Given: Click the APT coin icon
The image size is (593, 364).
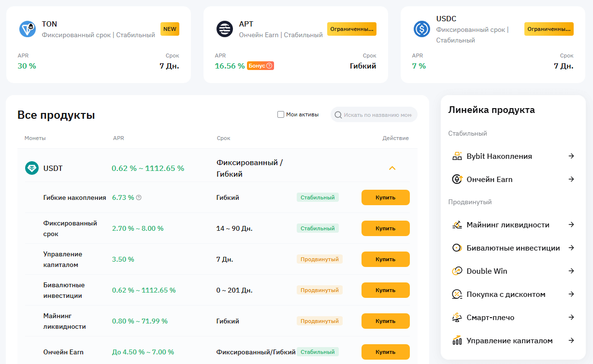Looking at the screenshot, I should (x=225, y=29).
